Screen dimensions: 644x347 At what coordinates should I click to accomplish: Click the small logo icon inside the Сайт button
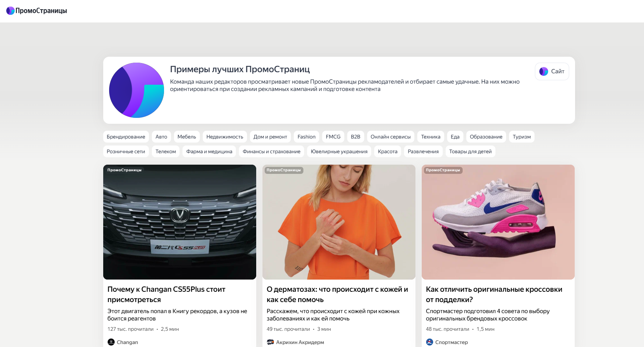click(x=543, y=71)
